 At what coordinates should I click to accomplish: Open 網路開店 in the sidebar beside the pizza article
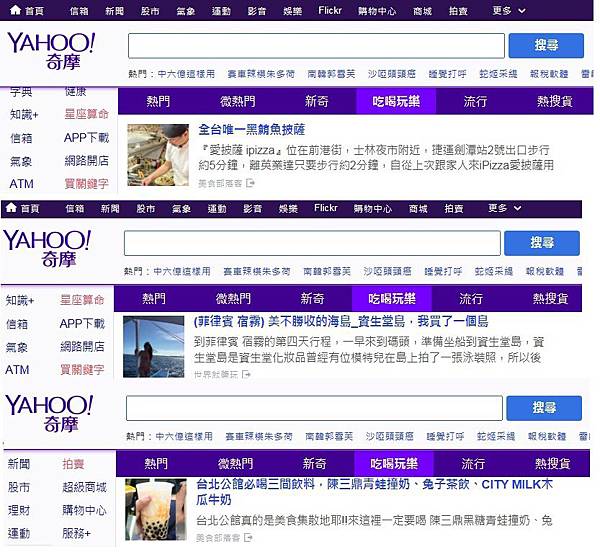coord(86,161)
